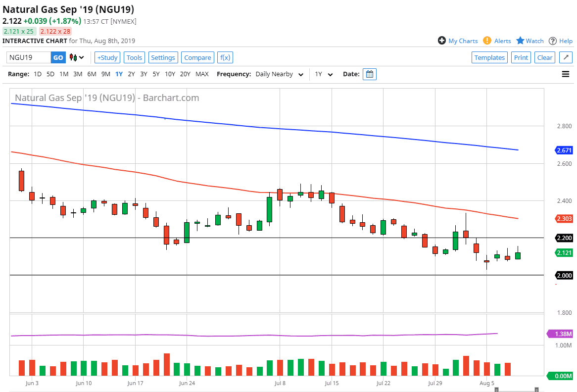Open the +Study menu

pos(107,57)
